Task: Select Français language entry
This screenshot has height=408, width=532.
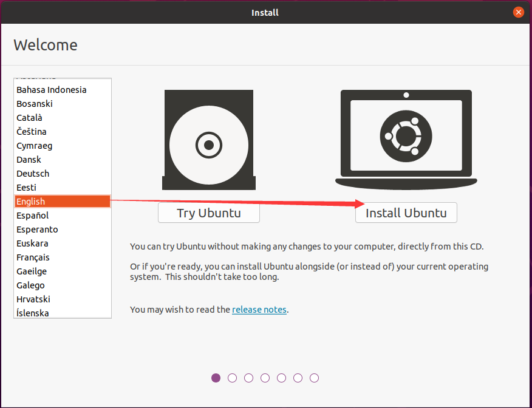Action: pos(63,257)
